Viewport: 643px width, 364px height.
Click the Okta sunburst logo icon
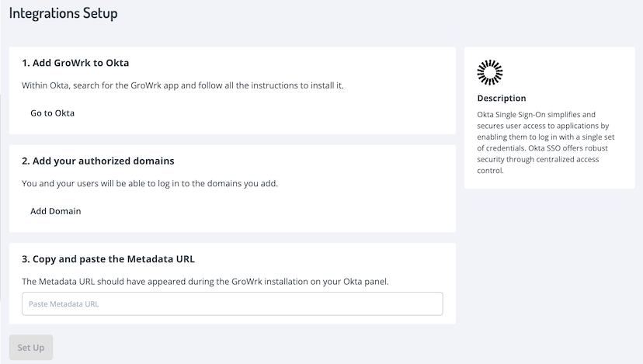coord(490,72)
